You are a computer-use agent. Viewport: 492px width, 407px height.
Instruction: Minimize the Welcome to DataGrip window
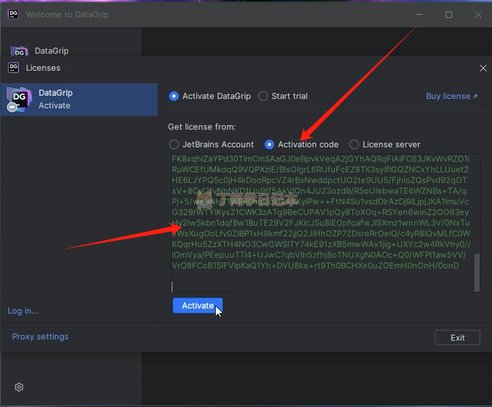point(419,15)
